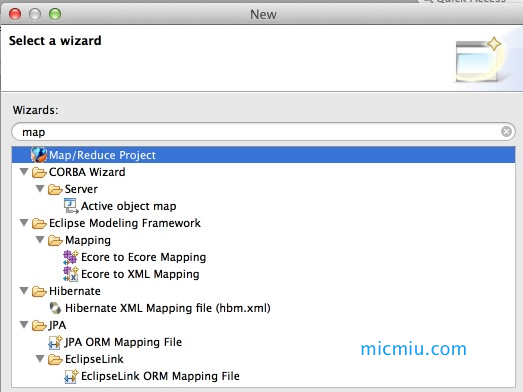Collapse the Eclipse Modeling Framework category
Viewport: 523px width, 392px height.
pyautogui.click(x=24, y=223)
